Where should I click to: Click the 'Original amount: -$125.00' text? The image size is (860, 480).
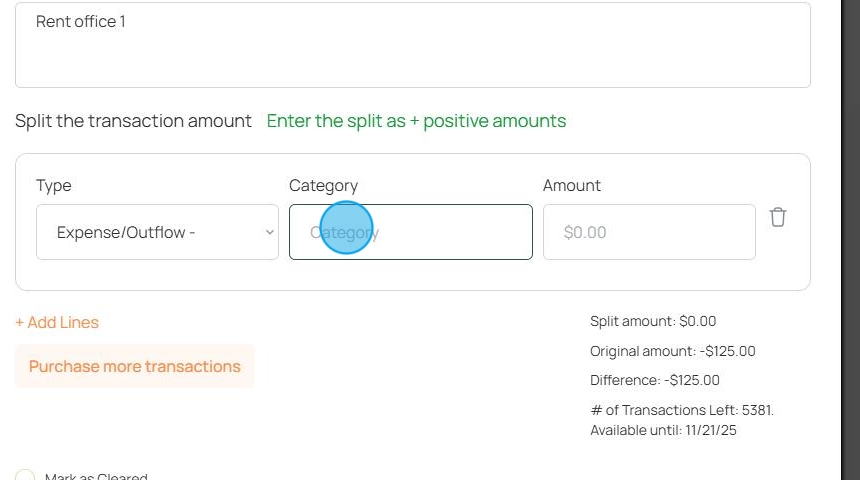click(x=673, y=351)
